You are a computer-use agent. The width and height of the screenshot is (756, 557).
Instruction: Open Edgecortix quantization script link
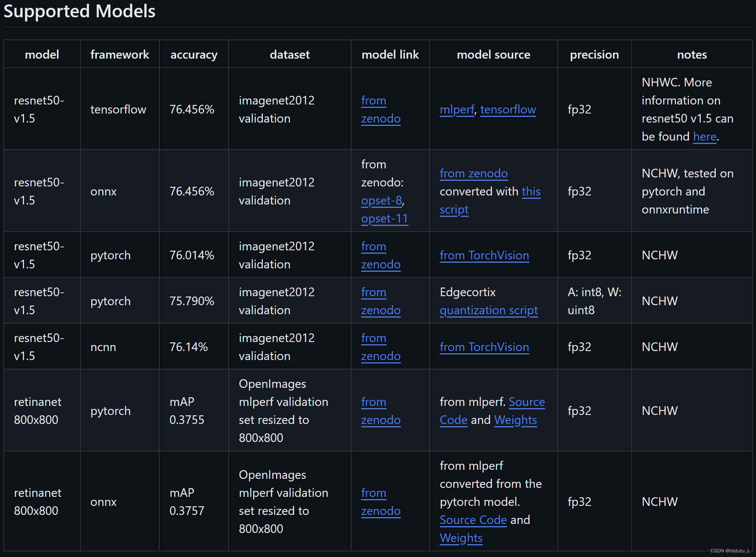(x=488, y=310)
